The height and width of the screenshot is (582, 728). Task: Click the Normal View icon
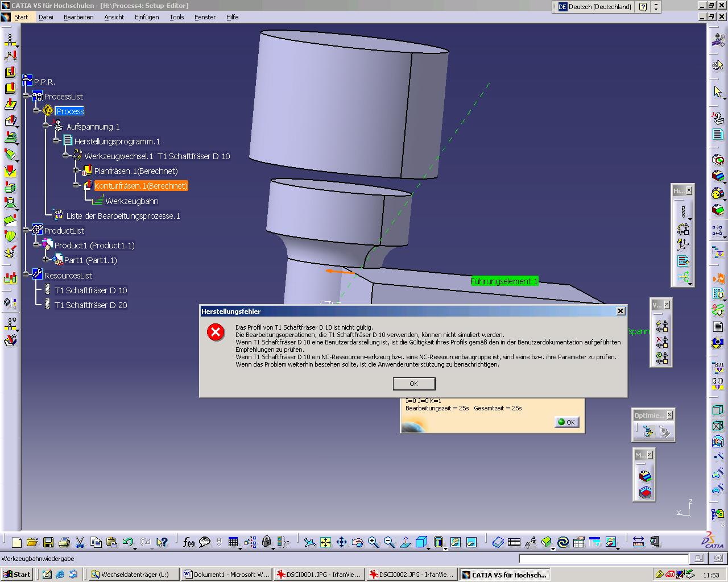(406, 542)
